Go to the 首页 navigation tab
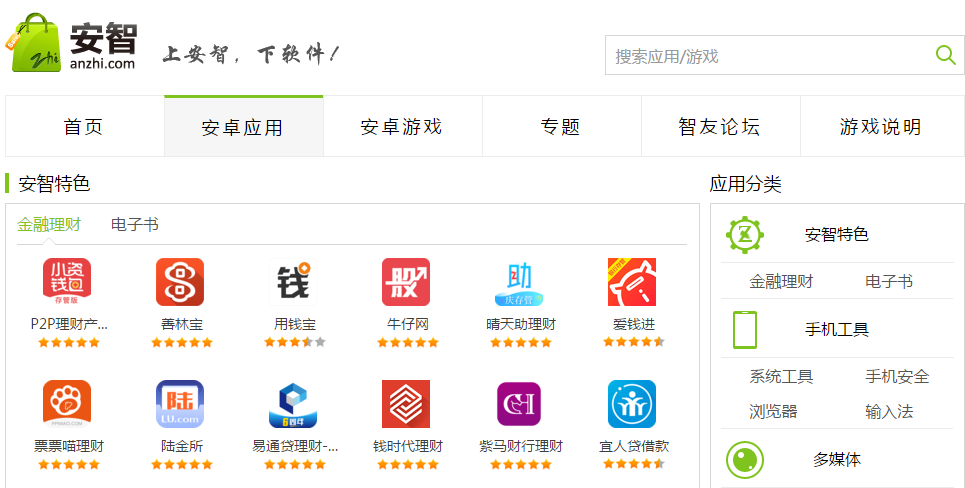Image resolution: width=965 pixels, height=488 pixels. [x=84, y=127]
